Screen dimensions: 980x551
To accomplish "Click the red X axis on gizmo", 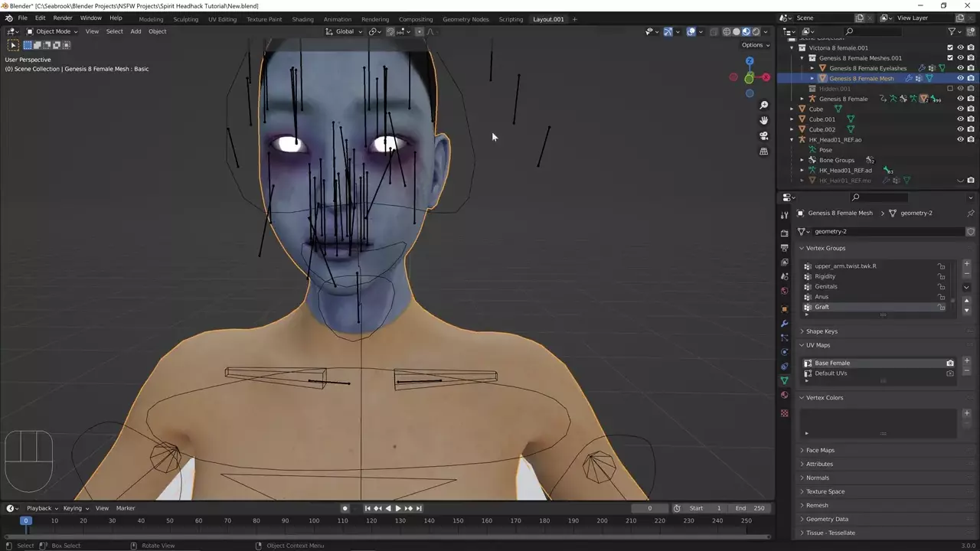I will coord(766,77).
